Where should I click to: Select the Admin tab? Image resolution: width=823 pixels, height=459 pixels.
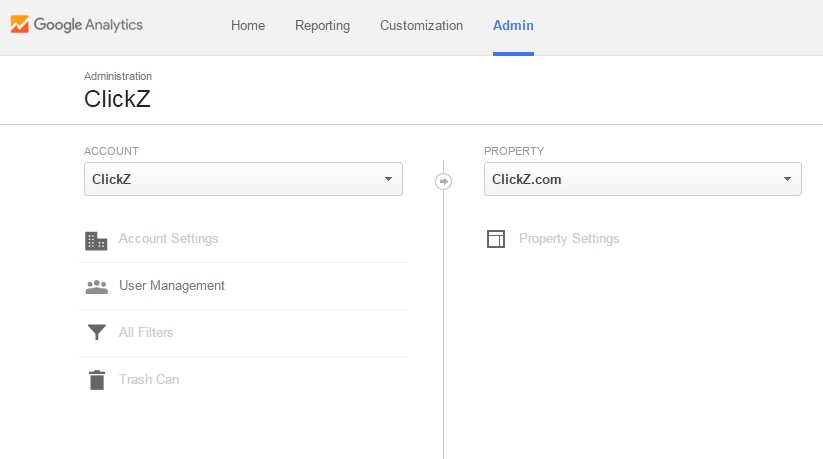click(513, 26)
